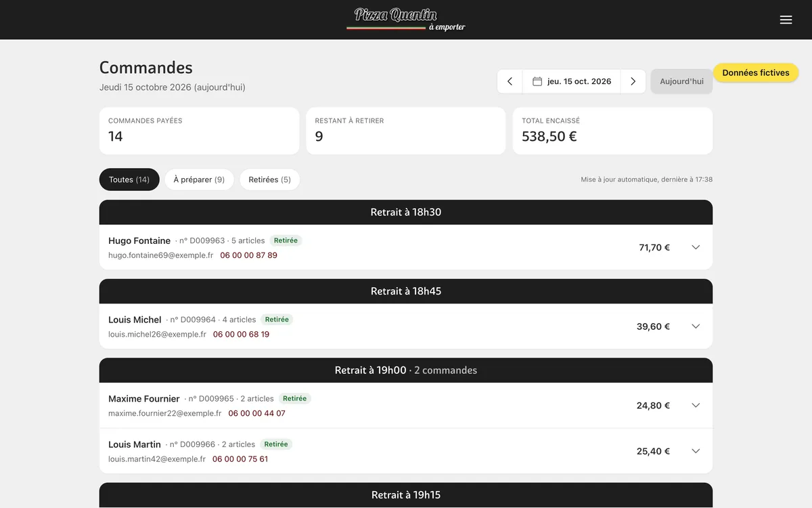Click email hugo.fontaine69@exemple.fr

tap(160, 255)
